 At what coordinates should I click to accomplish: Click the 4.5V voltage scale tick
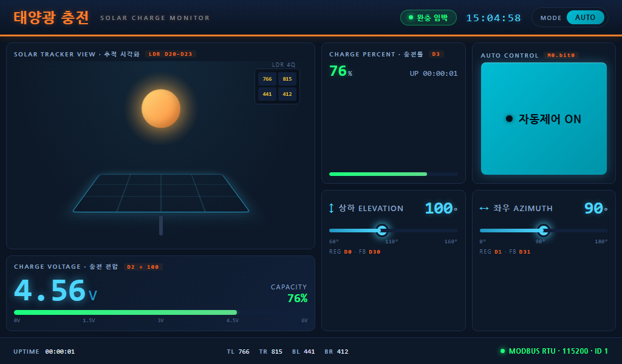click(x=233, y=320)
